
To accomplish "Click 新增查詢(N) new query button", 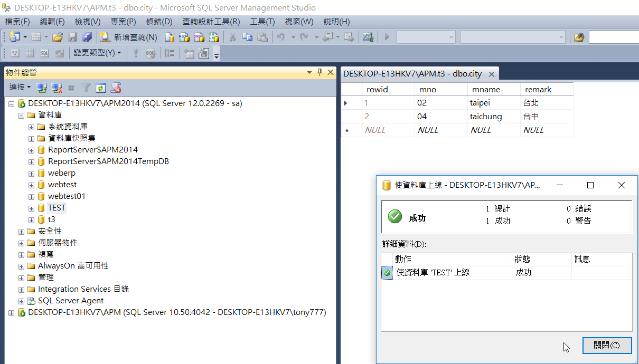I will [128, 37].
